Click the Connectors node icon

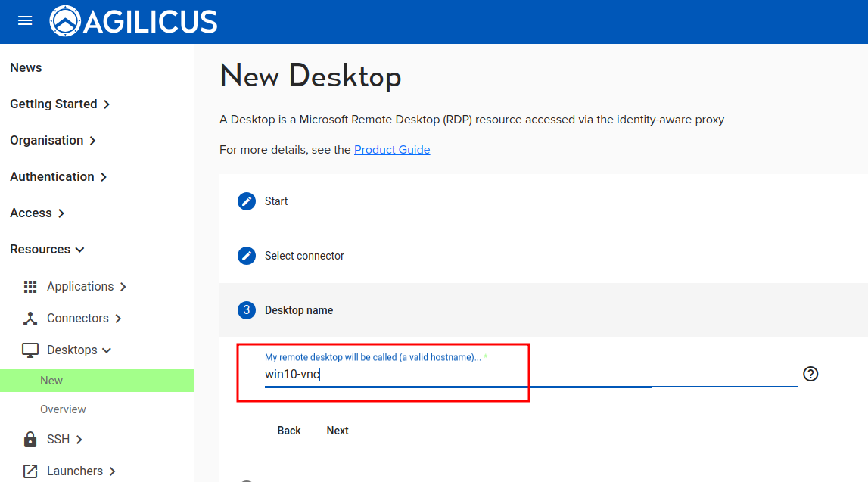[x=30, y=319]
